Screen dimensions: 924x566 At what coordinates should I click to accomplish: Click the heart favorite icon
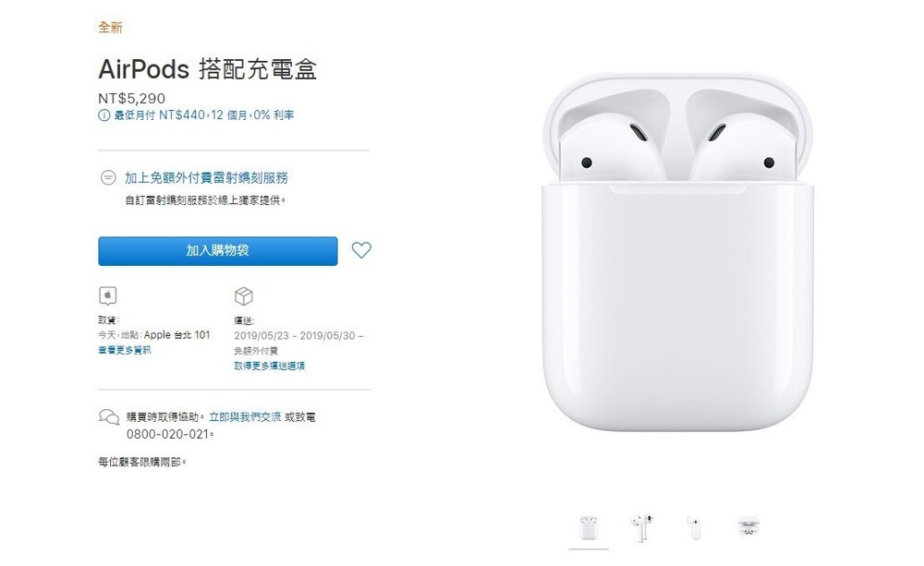click(361, 250)
